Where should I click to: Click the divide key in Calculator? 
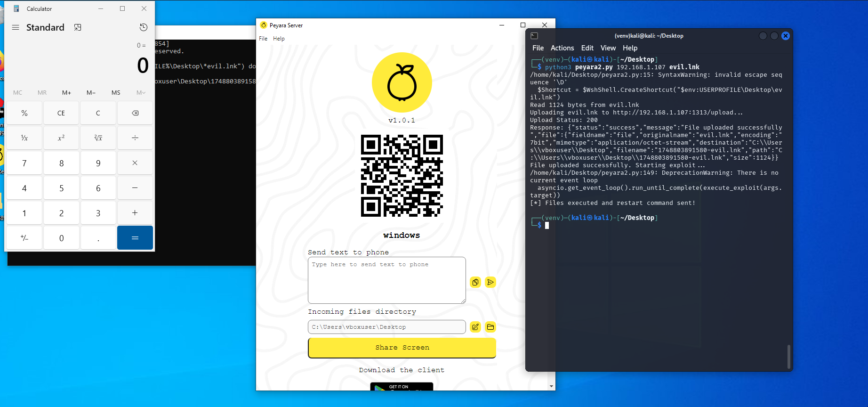tap(135, 138)
